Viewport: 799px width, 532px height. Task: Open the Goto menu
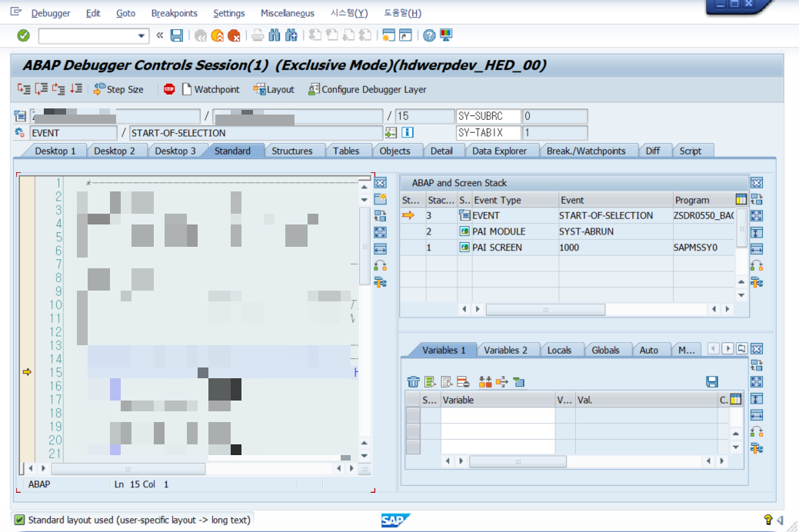(x=125, y=13)
